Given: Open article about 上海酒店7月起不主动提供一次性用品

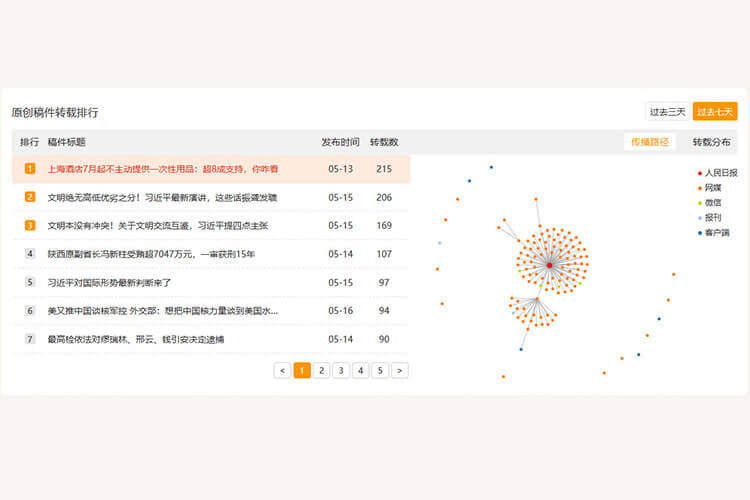Looking at the screenshot, I should click(x=163, y=169).
